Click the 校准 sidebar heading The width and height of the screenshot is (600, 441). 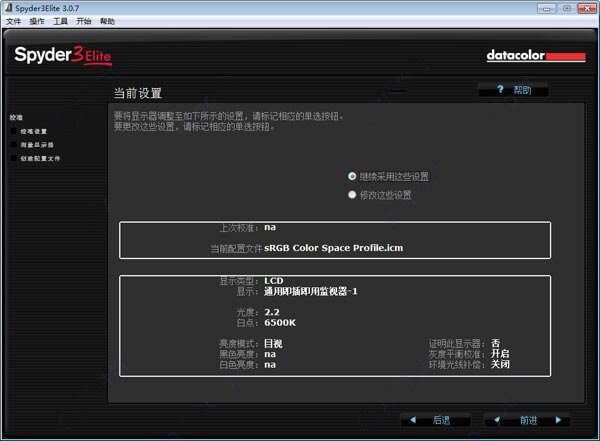tap(16, 118)
